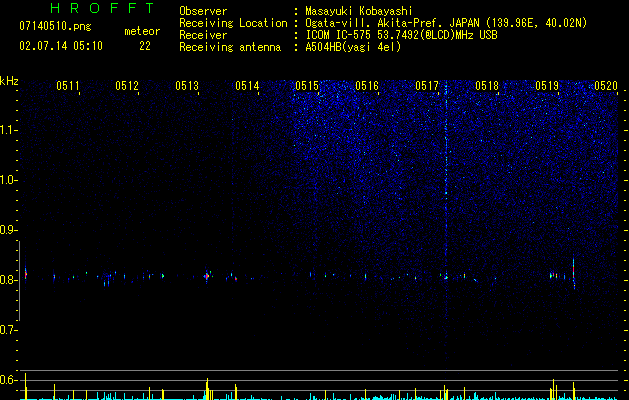This screenshot has height=400, width=629.
Task: Click the 0516 time marker
Action: 367,86
